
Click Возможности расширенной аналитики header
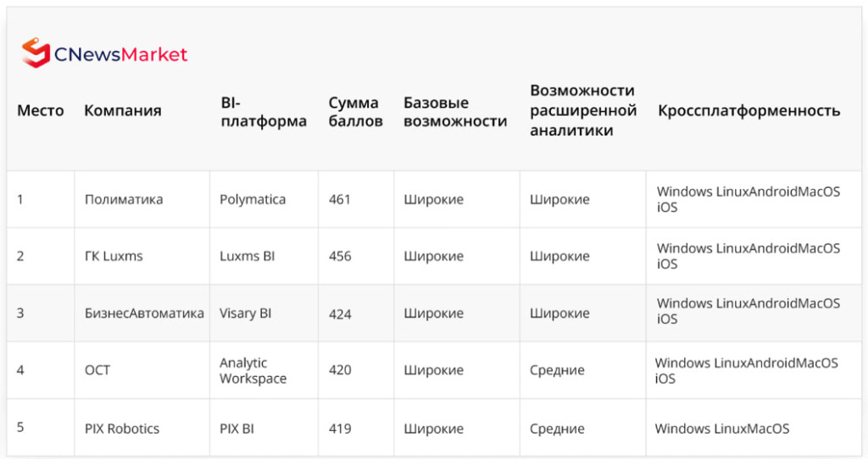582,110
